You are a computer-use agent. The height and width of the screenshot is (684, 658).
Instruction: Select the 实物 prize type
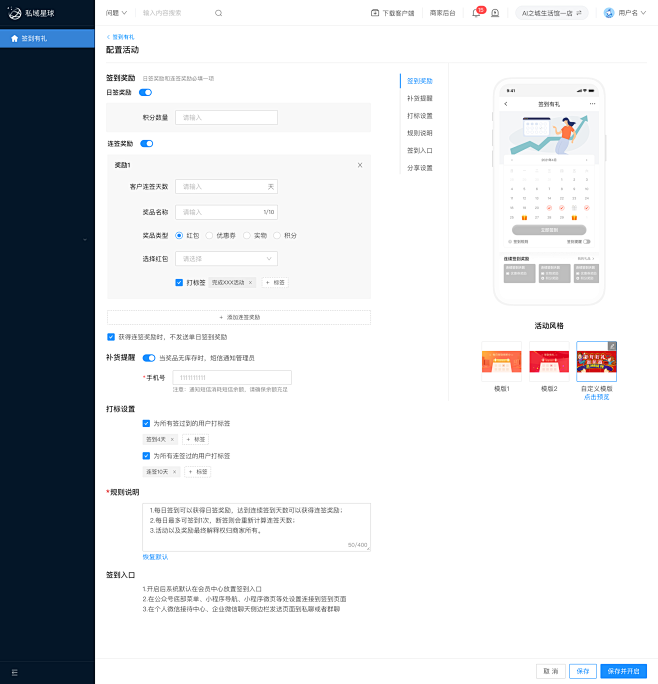tap(247, 236)
